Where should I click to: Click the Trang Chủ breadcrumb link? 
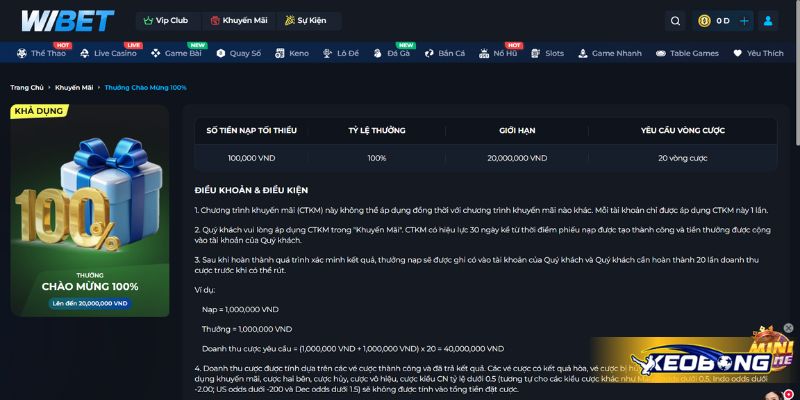click(x=27, y=88)
